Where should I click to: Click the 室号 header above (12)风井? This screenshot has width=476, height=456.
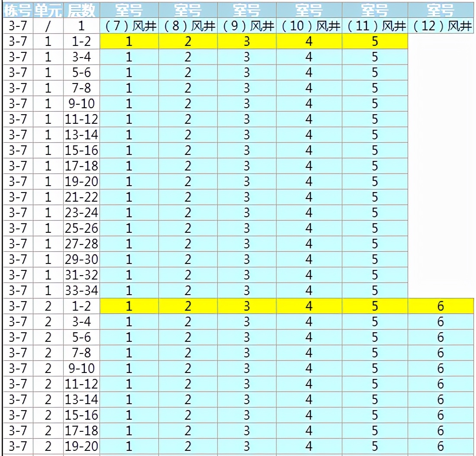[x=441, y=10]
